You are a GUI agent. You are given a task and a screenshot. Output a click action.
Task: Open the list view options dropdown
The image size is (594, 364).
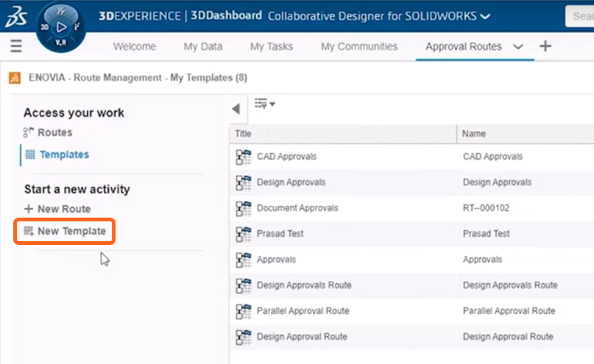[x=264, y=104]
